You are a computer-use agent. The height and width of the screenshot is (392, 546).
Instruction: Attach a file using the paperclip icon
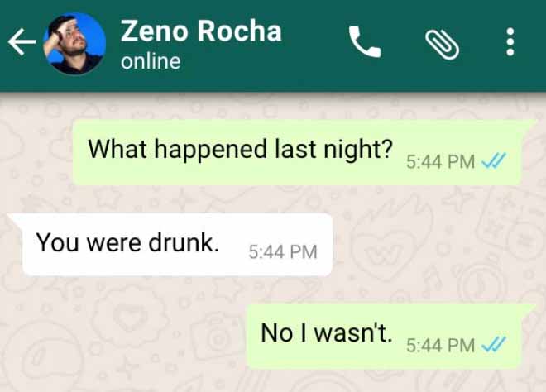click(x=442, y=44)
